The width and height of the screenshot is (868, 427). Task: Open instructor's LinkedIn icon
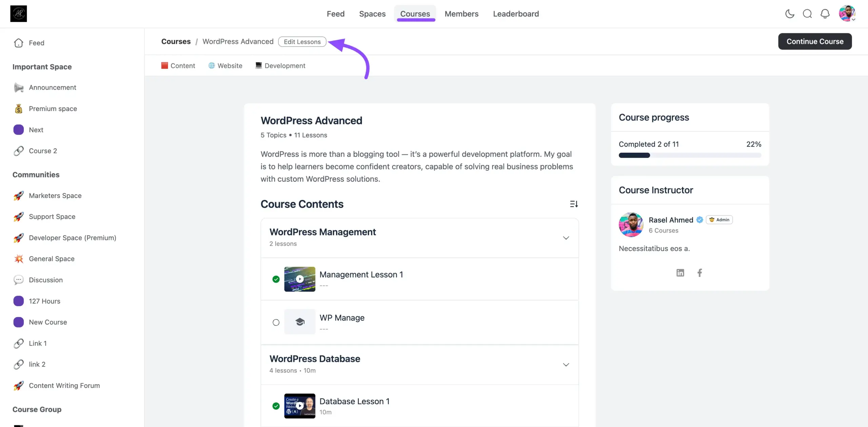[x=680, y=273]
